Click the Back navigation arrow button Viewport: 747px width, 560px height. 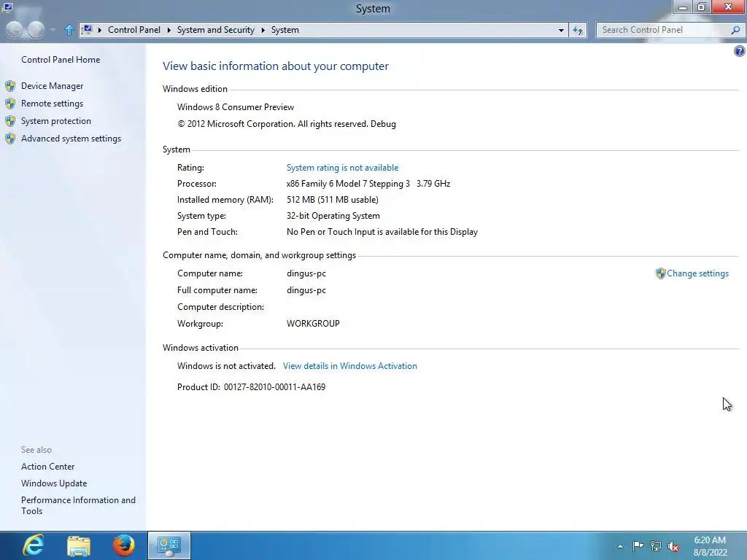pos(15,30)
